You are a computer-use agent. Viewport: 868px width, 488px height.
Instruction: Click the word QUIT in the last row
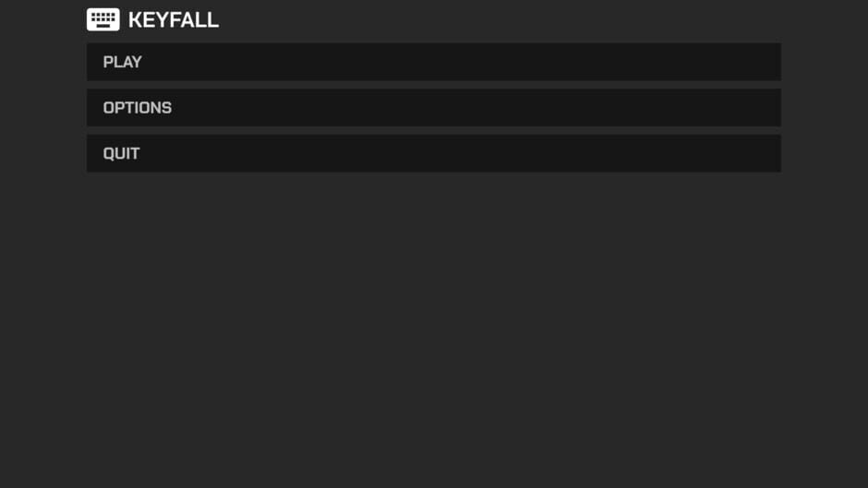coord(121,153)
